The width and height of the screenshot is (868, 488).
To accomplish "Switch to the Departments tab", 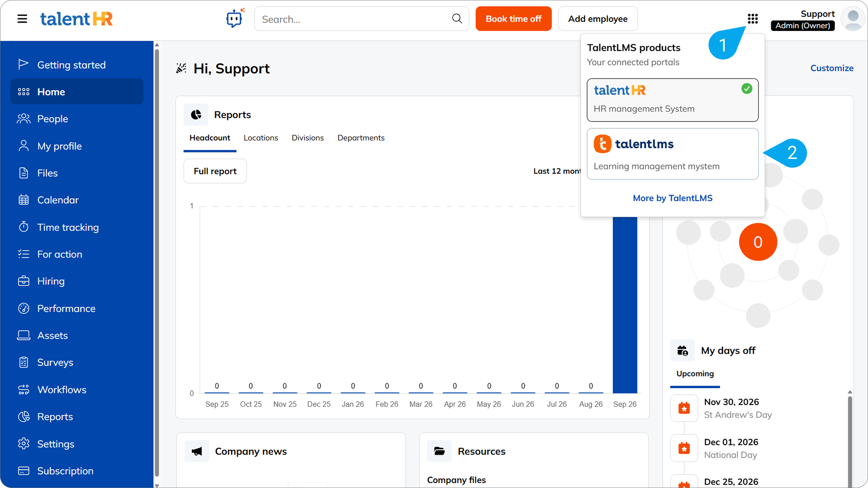I will click(x=361, y=138).
